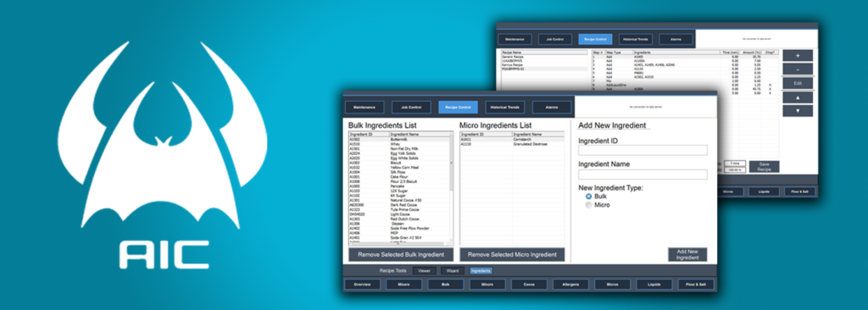868x310 pixels.
Task: Open Alarms tab in the front window
Action: (x=552, y=107)
